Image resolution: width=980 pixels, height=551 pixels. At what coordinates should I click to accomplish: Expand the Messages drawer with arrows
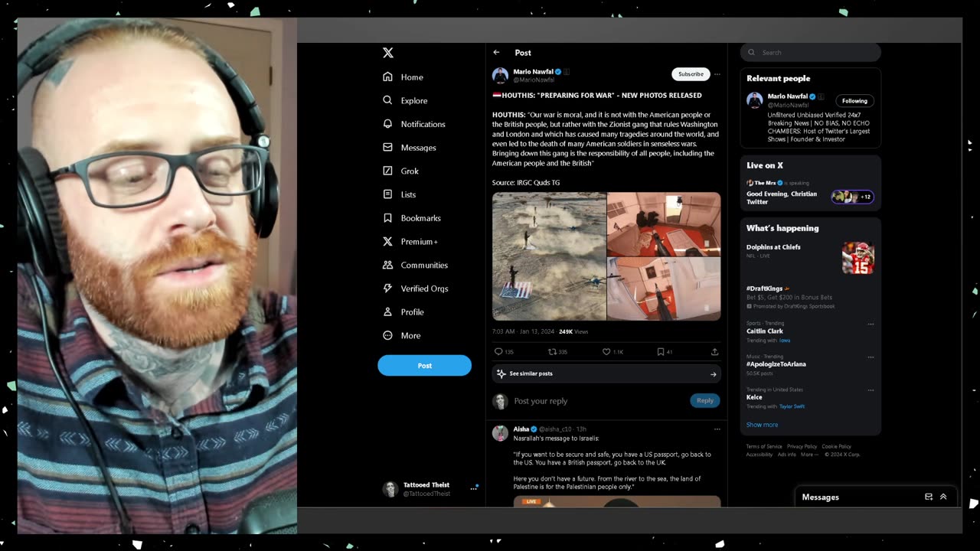point(943,497)
